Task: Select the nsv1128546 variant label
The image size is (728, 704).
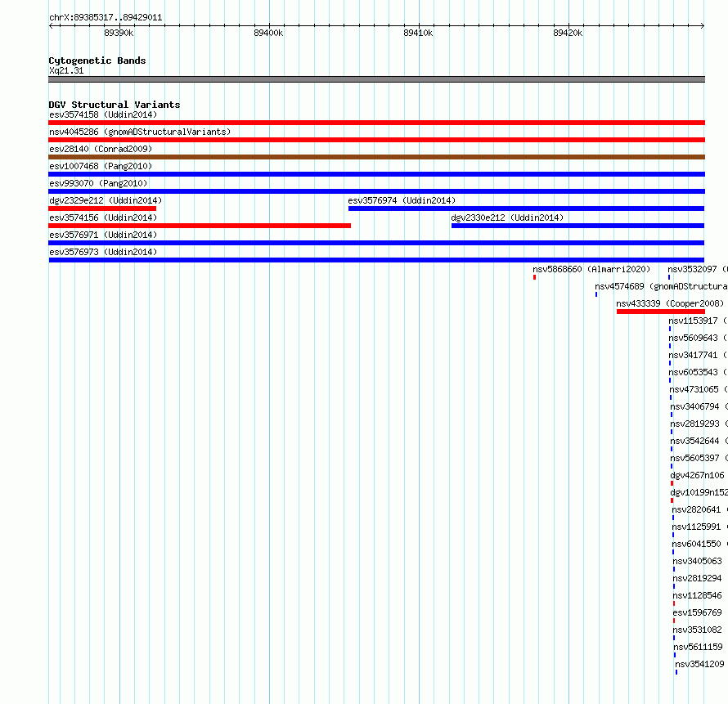Action: click(x=698, y=595)
